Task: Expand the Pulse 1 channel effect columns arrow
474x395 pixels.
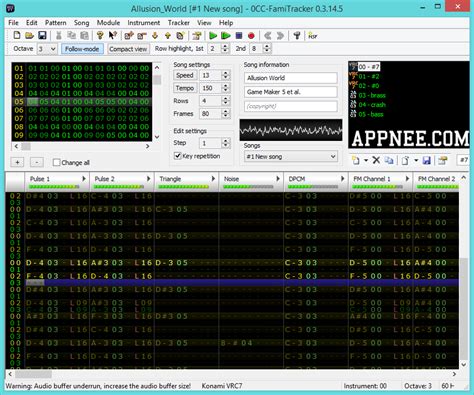Action: (84, 179)
